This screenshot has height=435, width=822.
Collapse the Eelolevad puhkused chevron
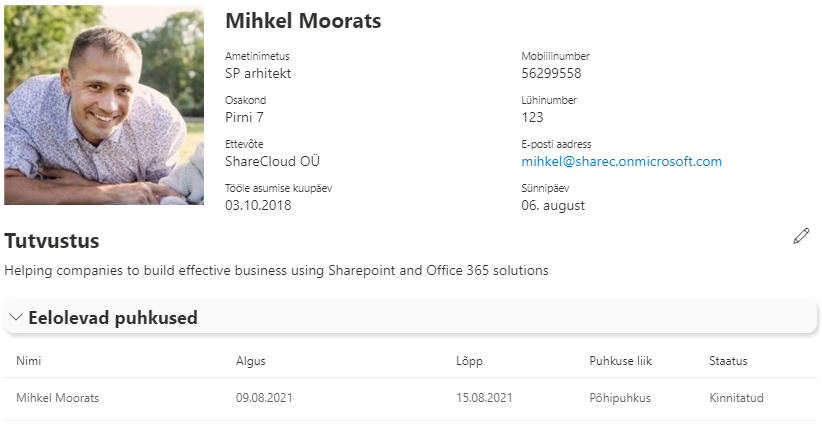[x=15, y=318]
